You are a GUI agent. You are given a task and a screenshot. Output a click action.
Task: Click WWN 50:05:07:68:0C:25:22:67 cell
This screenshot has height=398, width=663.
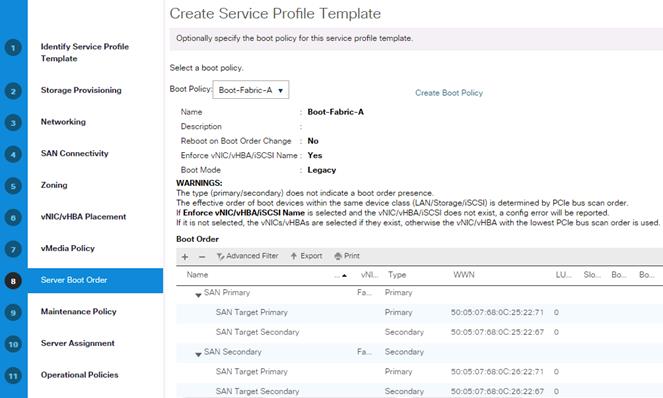497,332
